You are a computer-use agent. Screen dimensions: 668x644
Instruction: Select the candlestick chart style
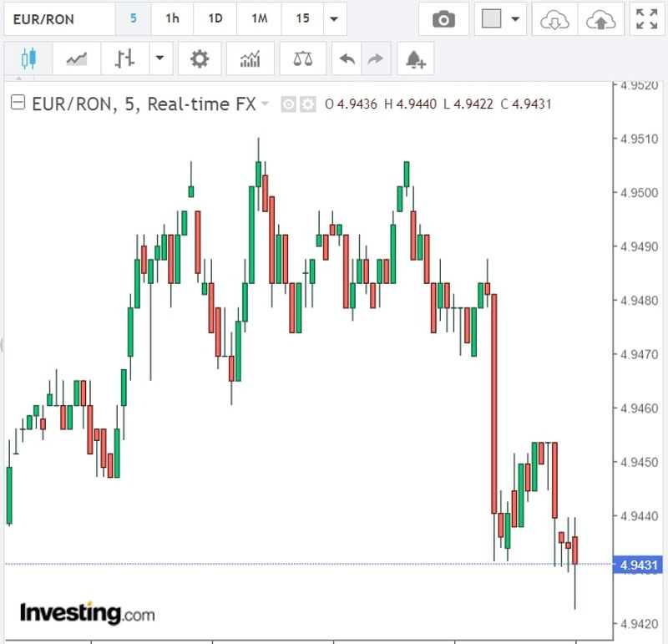29,59
